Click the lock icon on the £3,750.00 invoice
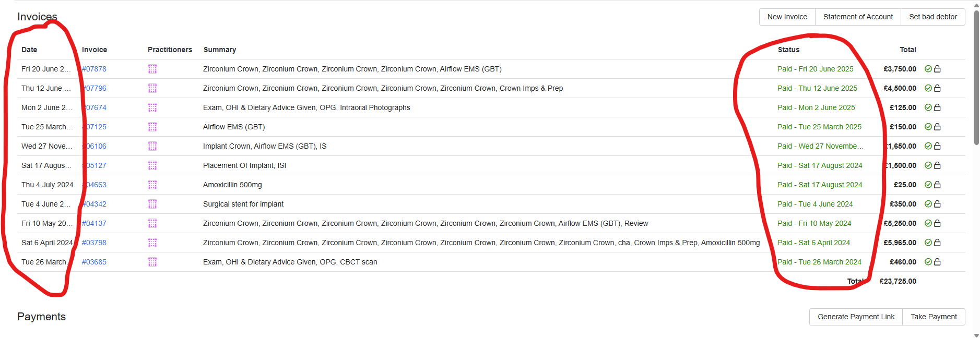This screenshot has width=980, height=338. 937,69
